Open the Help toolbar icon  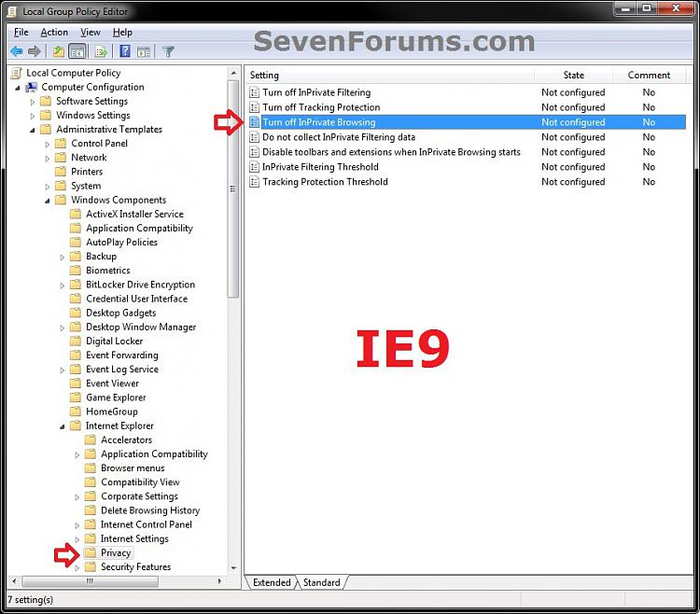click(125, 51)
